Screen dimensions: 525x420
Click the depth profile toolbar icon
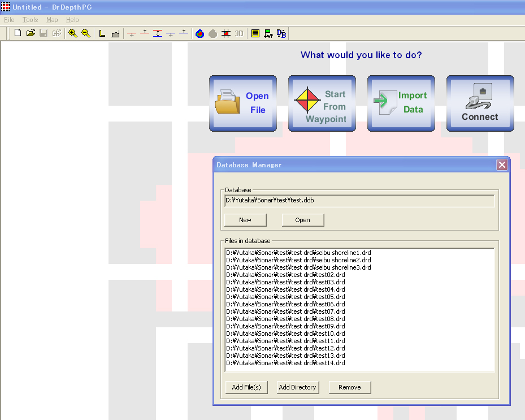click(115, 33)
